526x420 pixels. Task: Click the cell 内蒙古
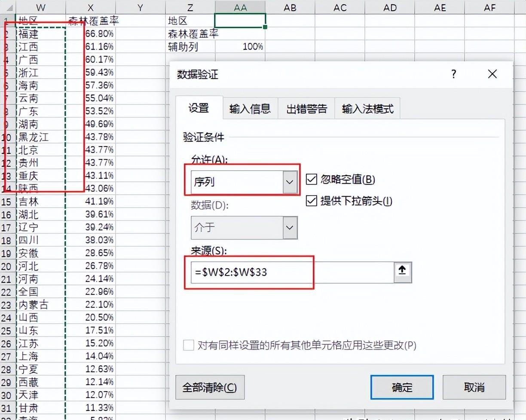pyautogui.click(x=41, y=304)
